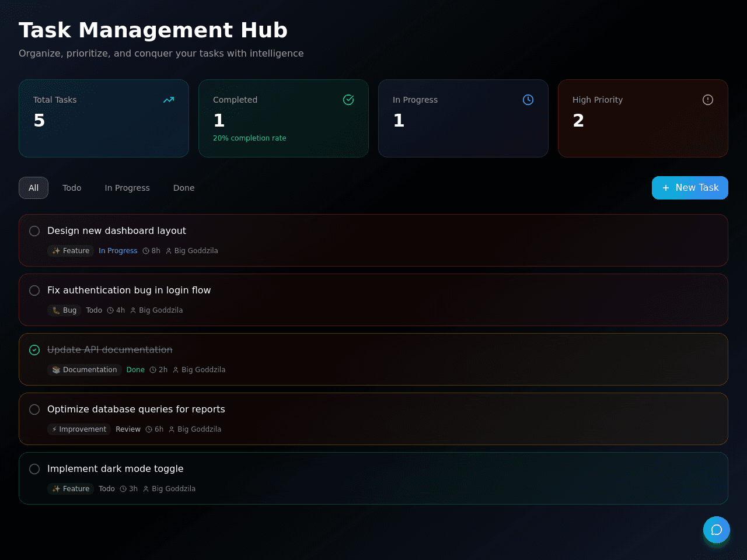The height and width of the screenshot is (560, 747).
Task: Click Todo status on Fix authentication bug
Action: [94, 310]
